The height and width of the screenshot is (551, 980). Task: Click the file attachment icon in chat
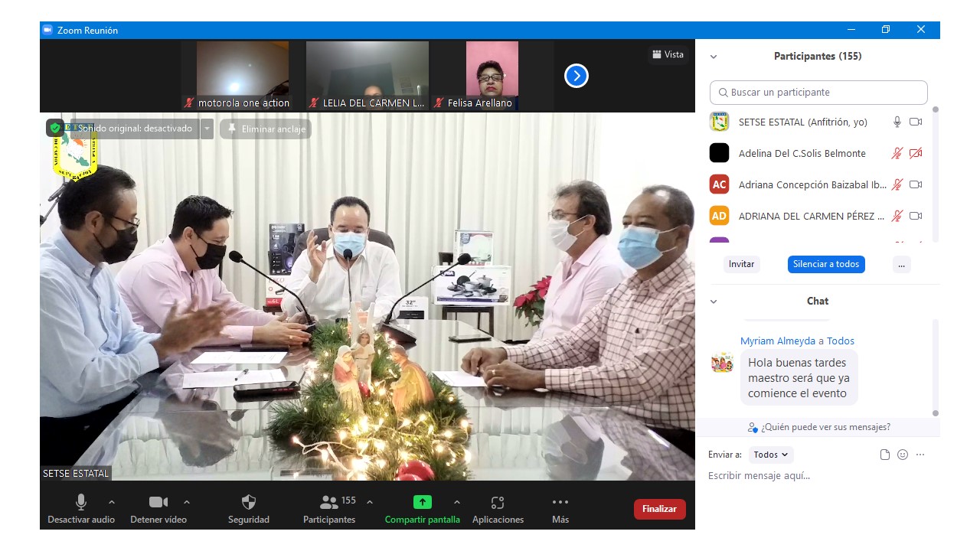tap(885, 455)
